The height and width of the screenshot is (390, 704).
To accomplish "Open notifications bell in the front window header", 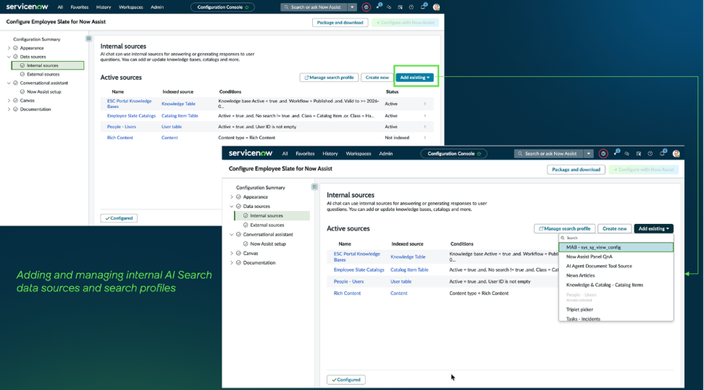I will click(663, 153).
